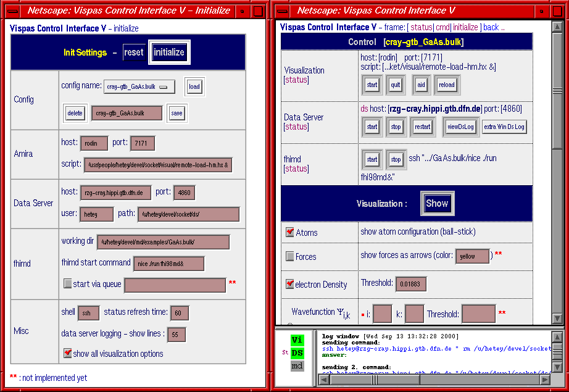Enable the Forces checkbox
569x392 pixels.
[290, 256]
